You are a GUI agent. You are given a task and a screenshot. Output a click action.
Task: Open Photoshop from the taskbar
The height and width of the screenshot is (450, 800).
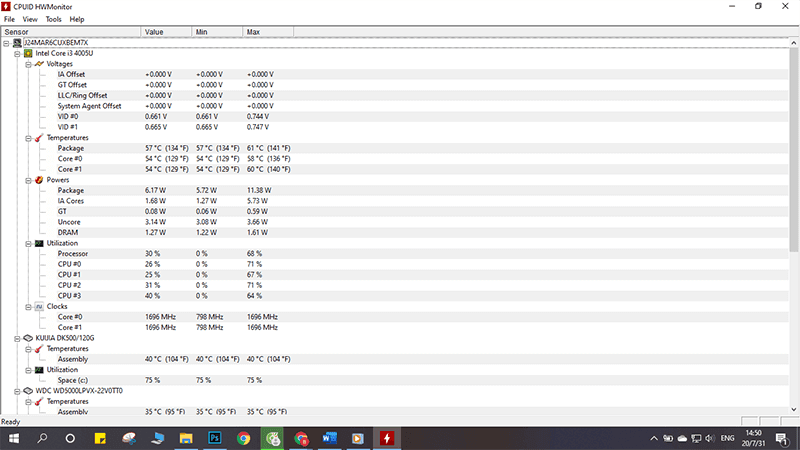214,438
